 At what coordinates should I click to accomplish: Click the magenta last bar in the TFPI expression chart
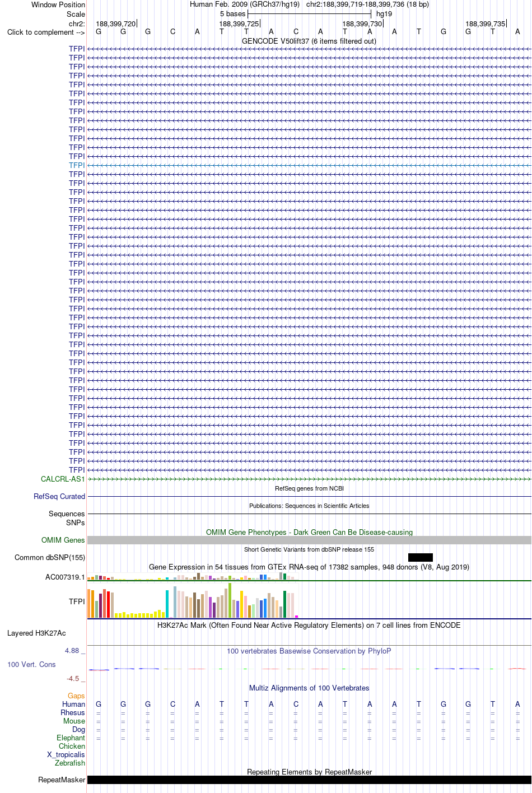296,617
